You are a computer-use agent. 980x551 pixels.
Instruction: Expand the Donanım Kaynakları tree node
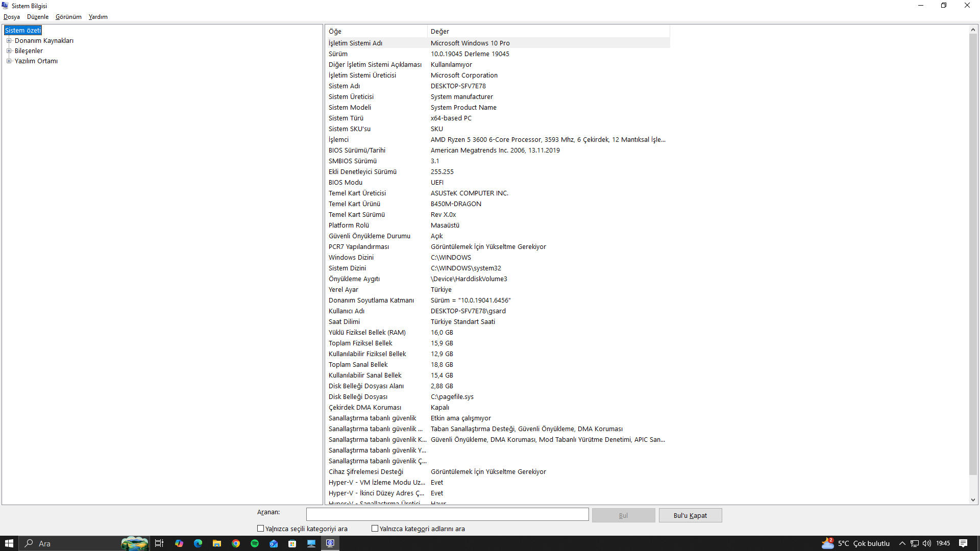[9, 41]
